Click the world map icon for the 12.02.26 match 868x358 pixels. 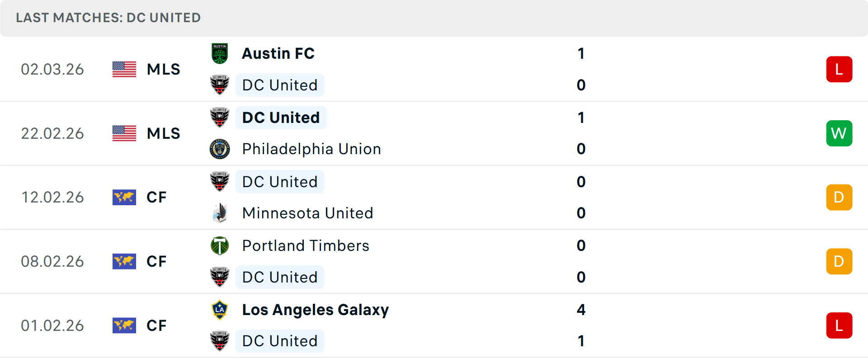click(x=124, y=197)
